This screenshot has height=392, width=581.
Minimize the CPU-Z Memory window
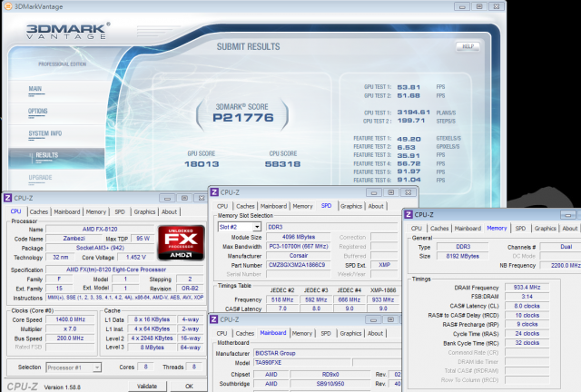[x=567, y=214]
